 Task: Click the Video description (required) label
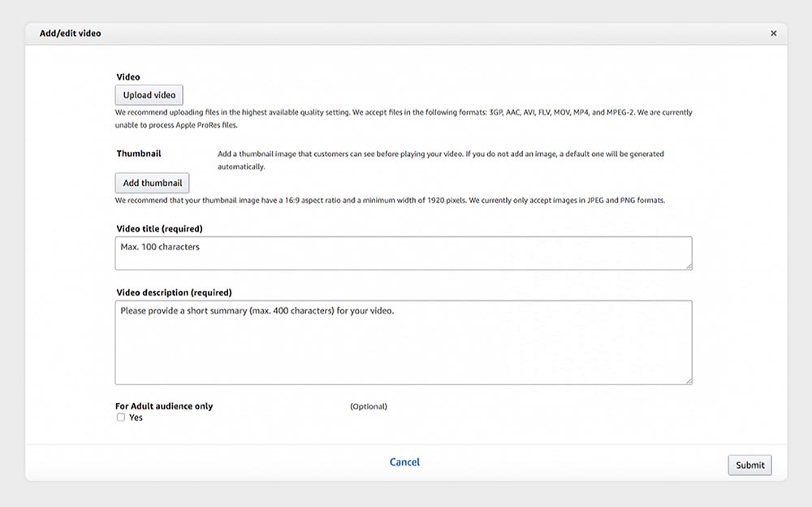pos(174,292)
